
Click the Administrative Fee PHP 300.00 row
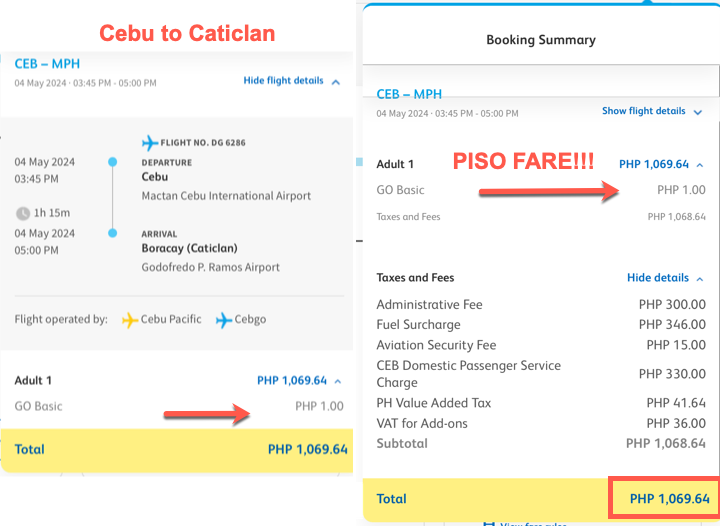pos(541,304)
